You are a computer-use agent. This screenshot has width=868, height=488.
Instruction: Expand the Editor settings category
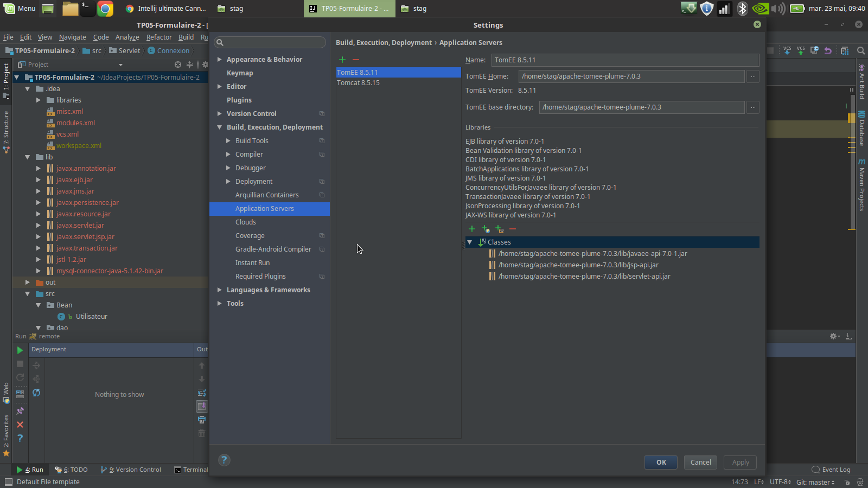click(x=220, y=87)
